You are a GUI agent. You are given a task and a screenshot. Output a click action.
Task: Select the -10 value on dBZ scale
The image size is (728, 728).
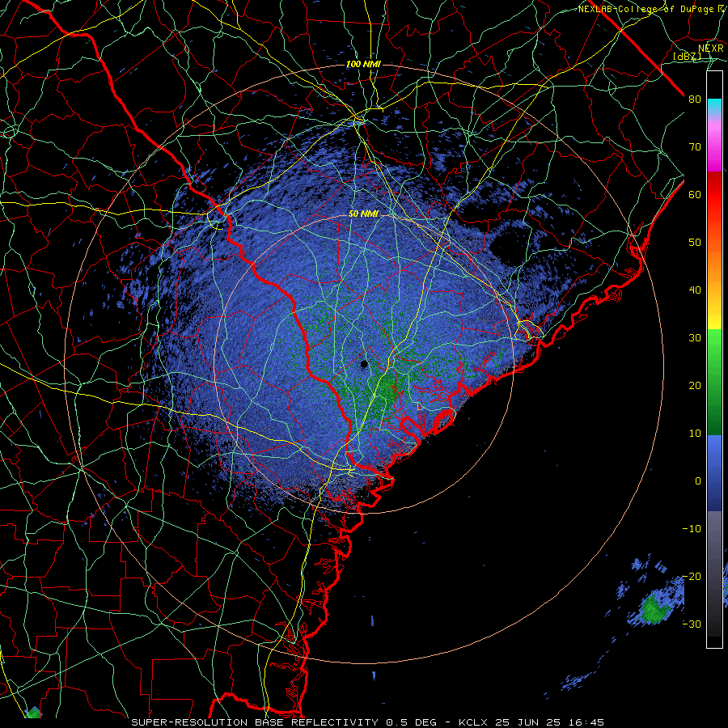pyautogui.click(x=692, y=529)
